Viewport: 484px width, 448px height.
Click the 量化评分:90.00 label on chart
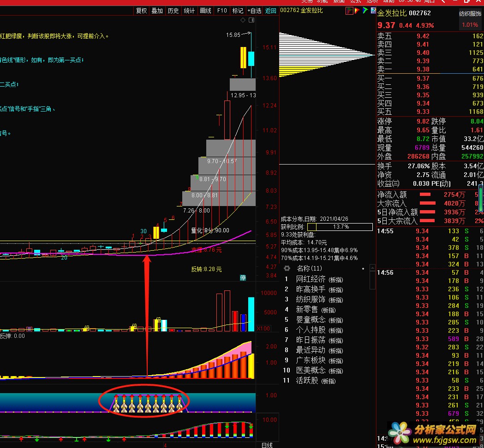click(210, 230)
